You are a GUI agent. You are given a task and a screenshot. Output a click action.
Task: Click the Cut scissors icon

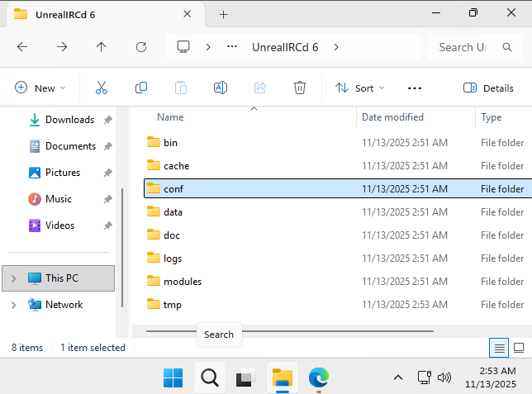pos(102,88)
